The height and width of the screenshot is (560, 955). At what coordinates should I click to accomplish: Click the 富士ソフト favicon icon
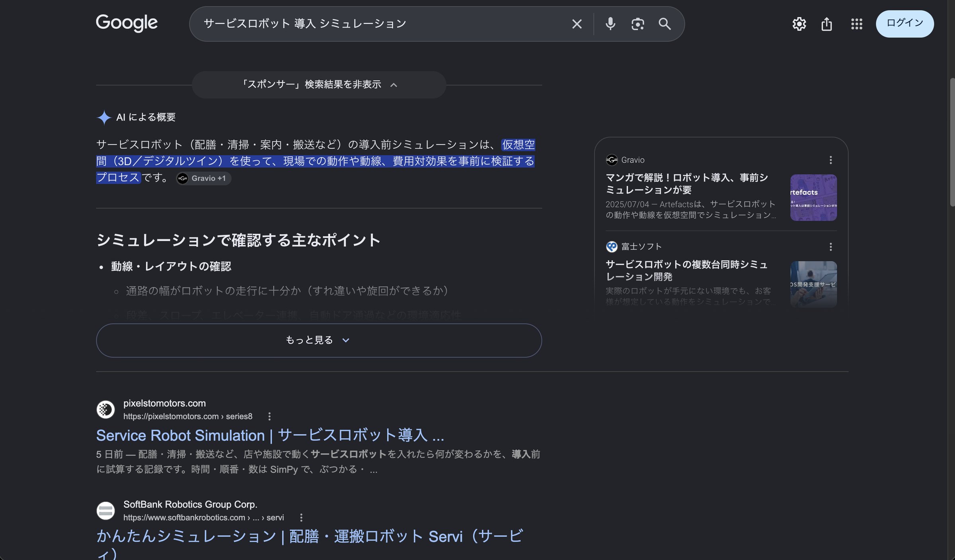pyautogui.click(x=612, y=247)
